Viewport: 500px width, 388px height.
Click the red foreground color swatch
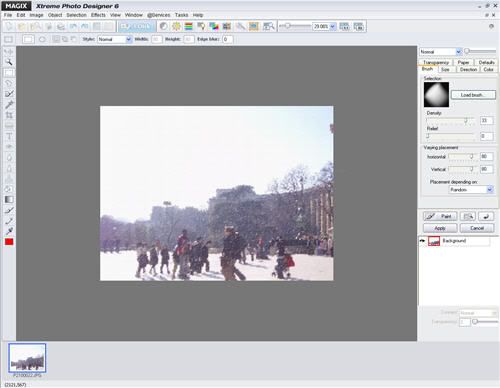click(9, 242)
